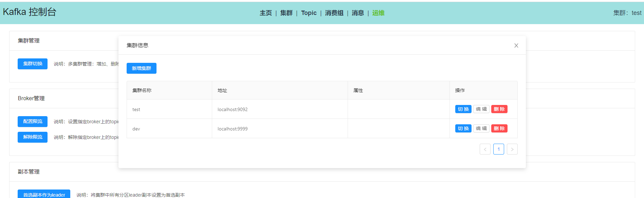The image size is (644, 198).
Task: Switch to the dev cluster
Action: pyautogui.click(x=463, y=128)
